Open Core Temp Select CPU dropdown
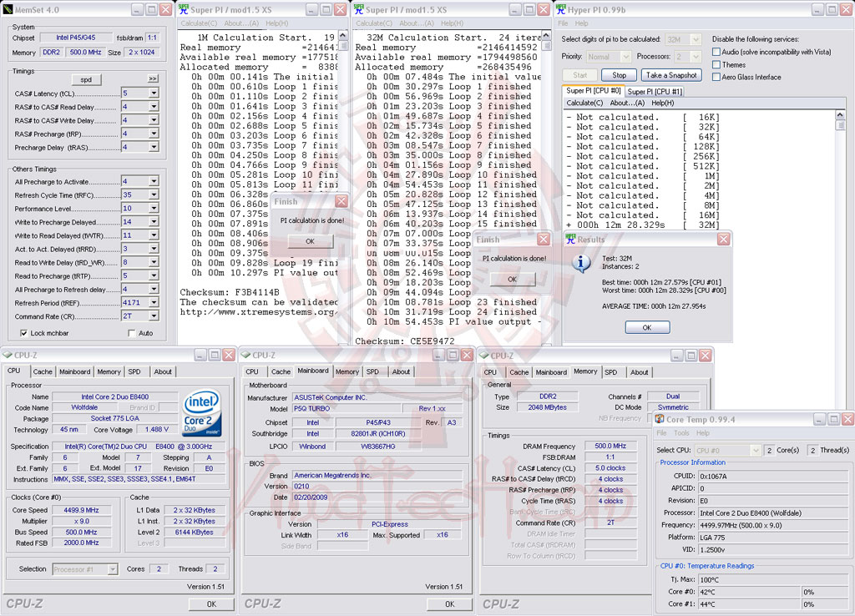Image resolution: width=855 pixels, height=616 pixels. click(x=755, y=450)
